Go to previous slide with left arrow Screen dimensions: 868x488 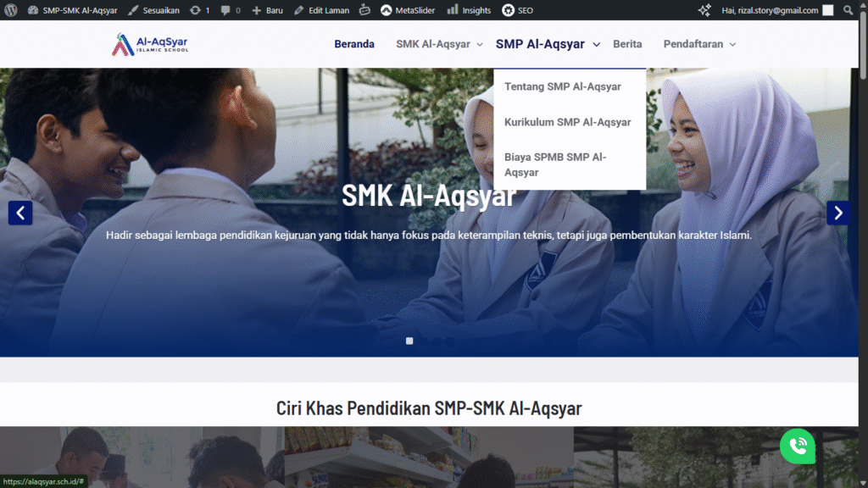pyautogui.click(x=20, y=213)
